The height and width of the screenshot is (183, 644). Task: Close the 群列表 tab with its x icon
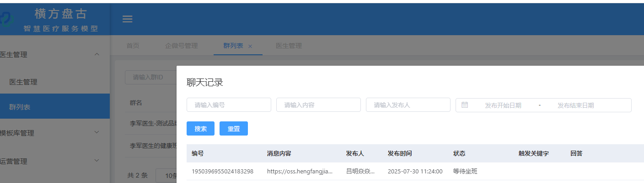250,46
